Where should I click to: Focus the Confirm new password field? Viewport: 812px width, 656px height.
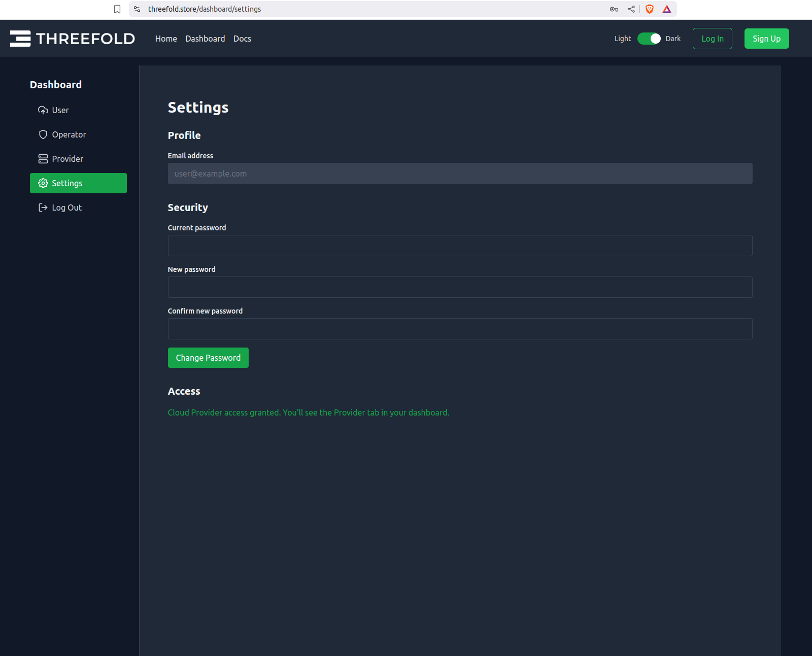coord(460,329)
